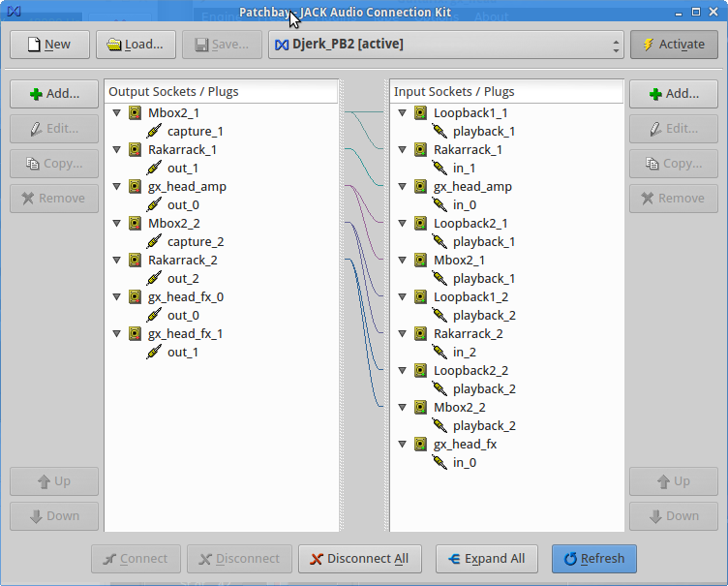The height and width of the screenshot is (586, 728).
Task: Select in_0 under input gx_head_amp
Action: (465, 205)
